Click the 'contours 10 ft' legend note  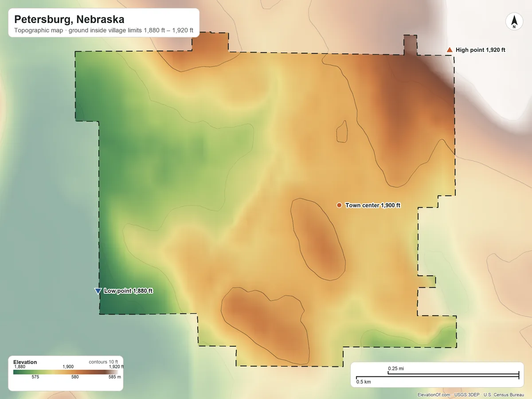(x=103, y=362)
